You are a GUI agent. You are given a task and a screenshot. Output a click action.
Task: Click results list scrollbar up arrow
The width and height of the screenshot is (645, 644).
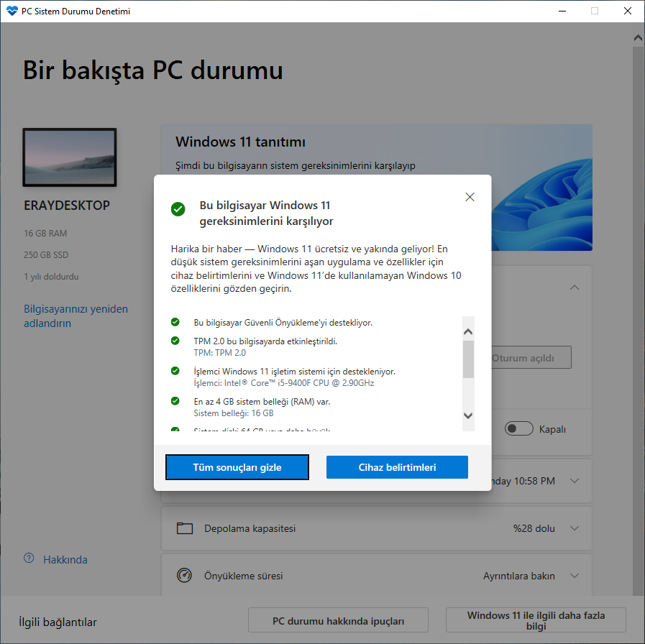(x=468, y=331)
